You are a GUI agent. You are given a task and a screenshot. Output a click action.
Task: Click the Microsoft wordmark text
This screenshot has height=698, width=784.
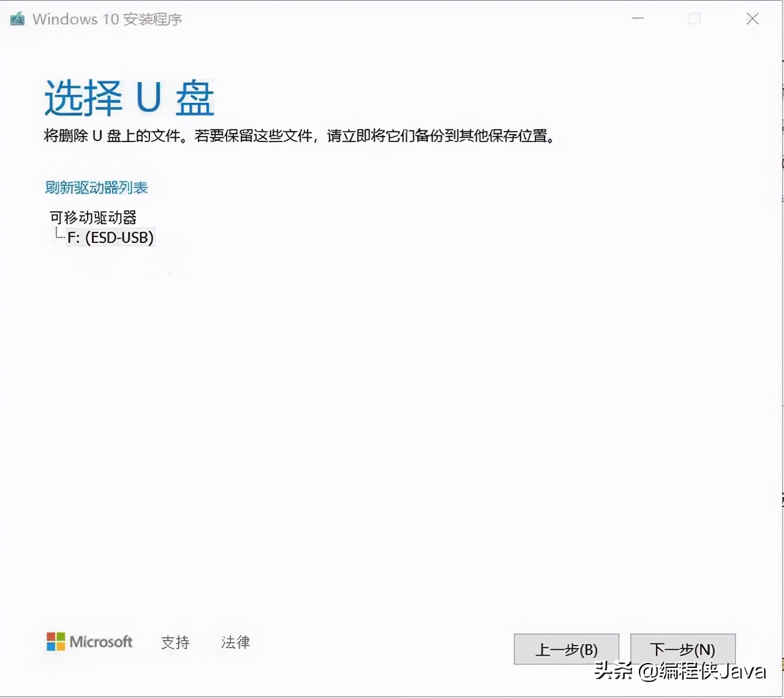tap(101, 642)
